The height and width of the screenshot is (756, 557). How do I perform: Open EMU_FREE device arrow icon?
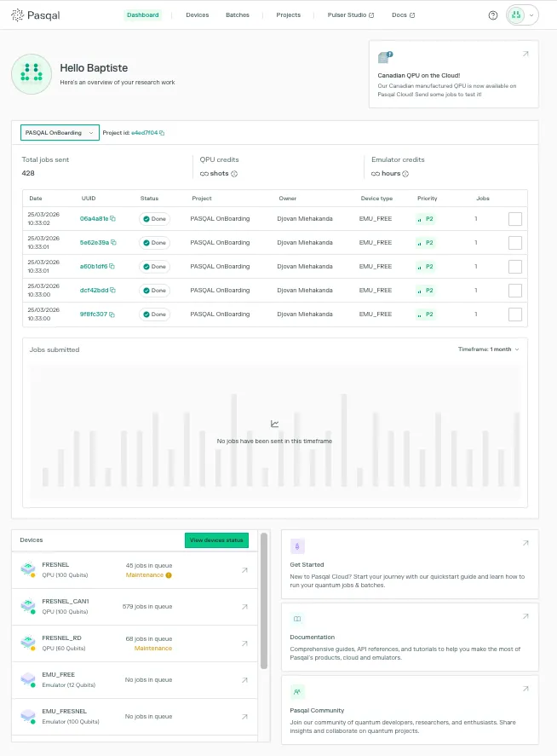244,680
